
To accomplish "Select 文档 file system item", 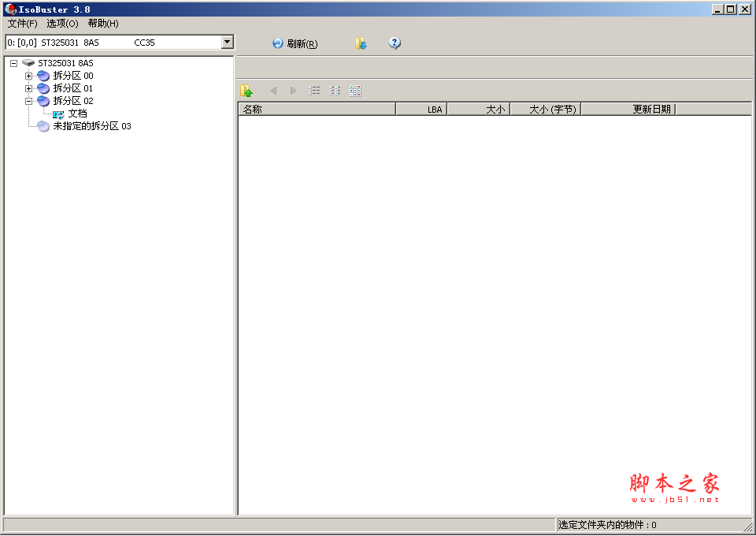I will (77, 114).
